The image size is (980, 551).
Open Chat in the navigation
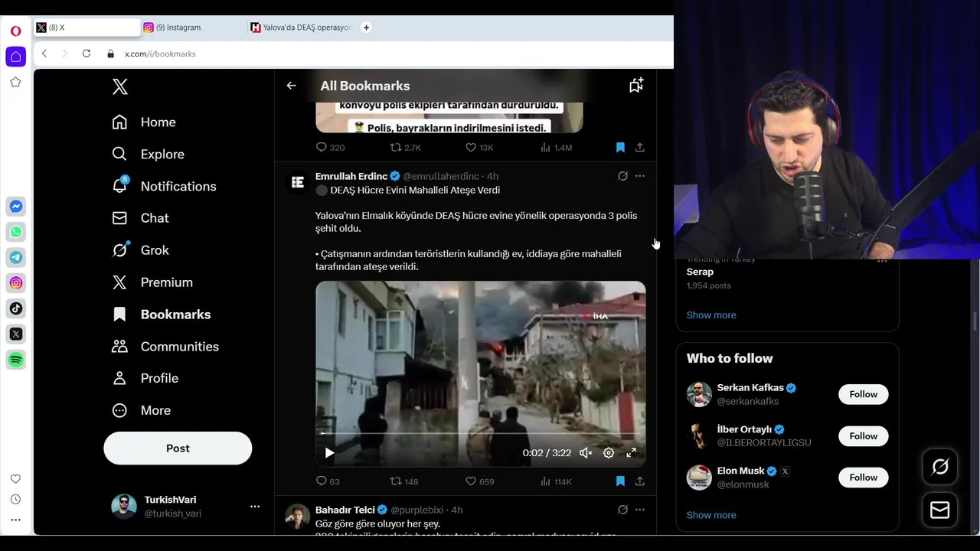140,218
